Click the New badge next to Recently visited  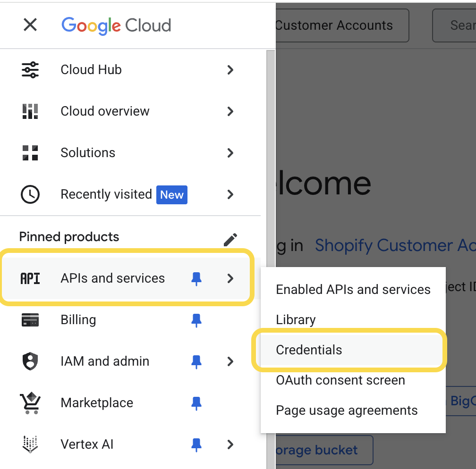tap(172, 195)
